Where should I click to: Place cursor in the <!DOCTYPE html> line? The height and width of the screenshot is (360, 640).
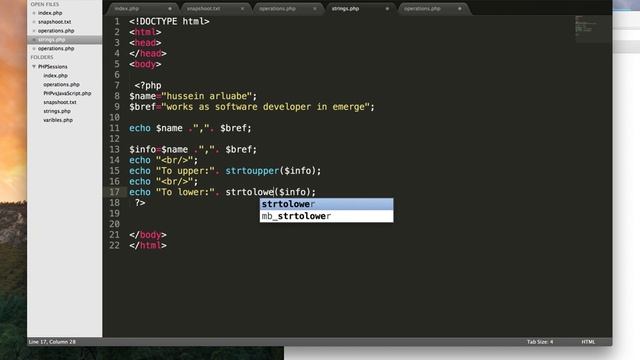169,21
